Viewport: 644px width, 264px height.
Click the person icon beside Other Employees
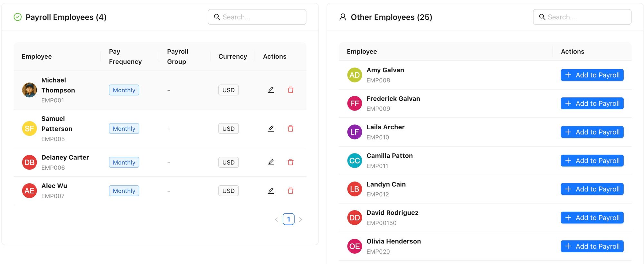coord(342,17)
